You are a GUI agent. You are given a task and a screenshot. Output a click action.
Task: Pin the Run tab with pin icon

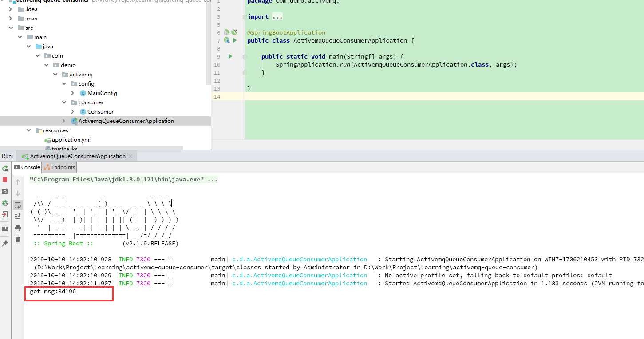click(x=5, y=244)
